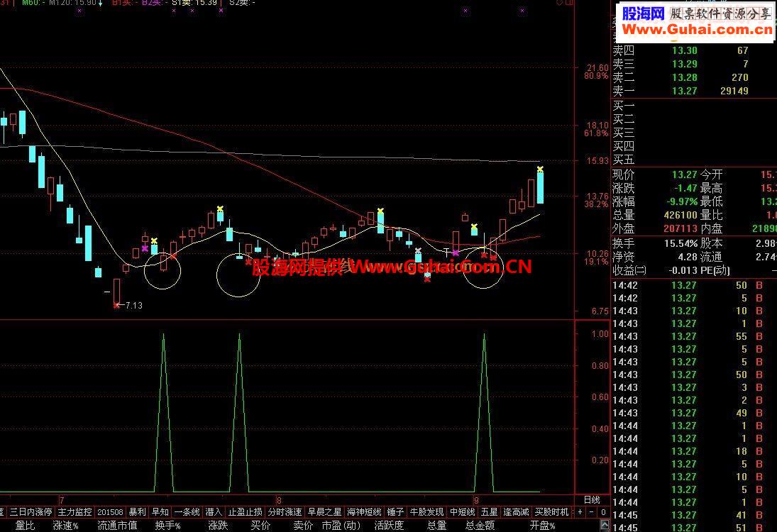Sort by the 买价 column header
Screen dimensions: 777x532
260,525
